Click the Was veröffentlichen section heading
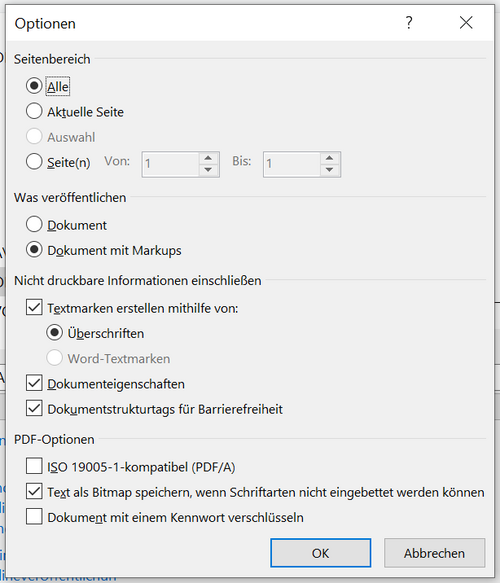The height and width of the screenshot is (583, 500). click(70, 197)
